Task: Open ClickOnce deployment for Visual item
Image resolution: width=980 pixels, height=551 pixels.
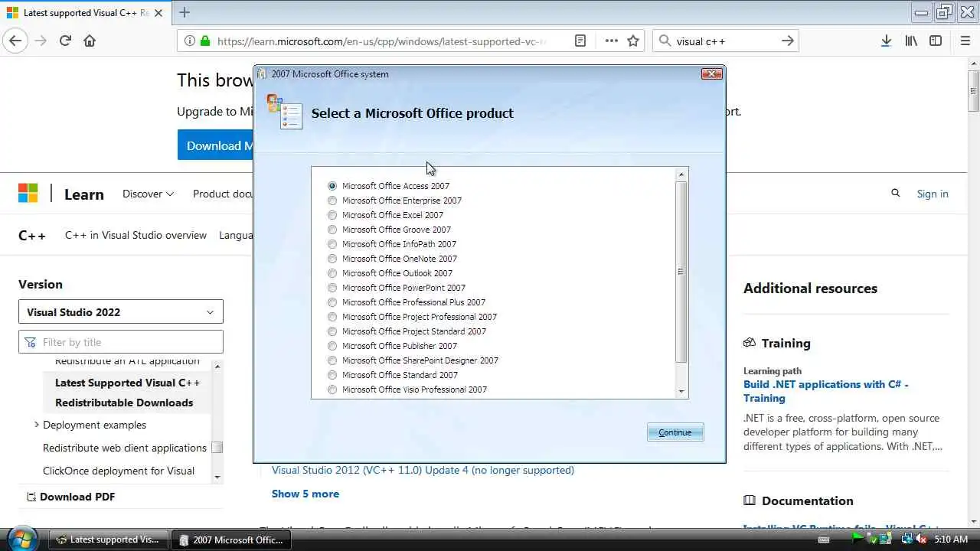Action: tap(119, 471)
